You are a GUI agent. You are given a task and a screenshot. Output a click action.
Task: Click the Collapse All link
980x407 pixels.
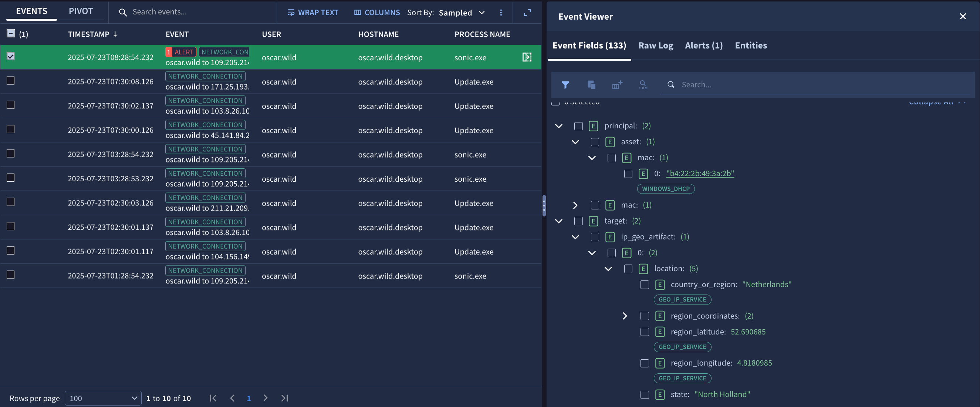point(932,102)
